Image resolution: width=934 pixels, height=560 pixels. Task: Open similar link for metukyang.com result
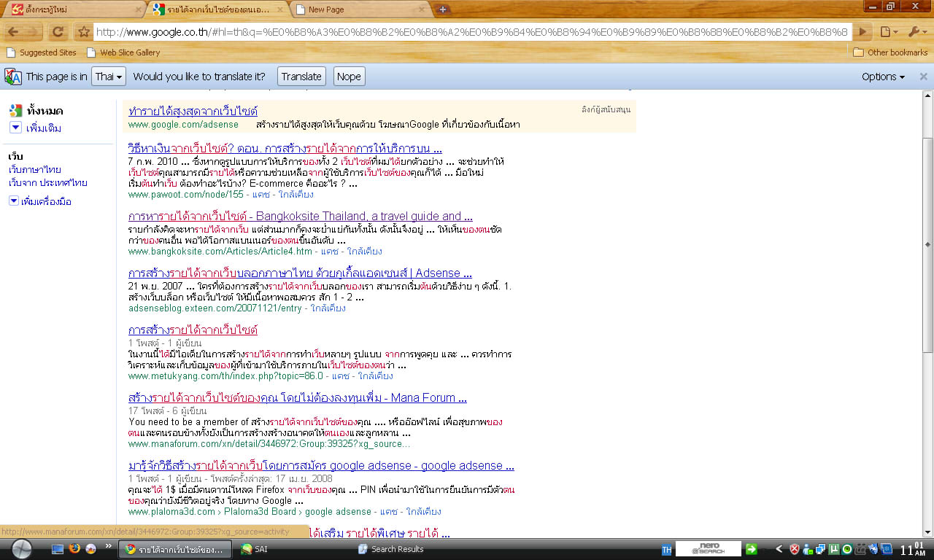pos(376,376)
